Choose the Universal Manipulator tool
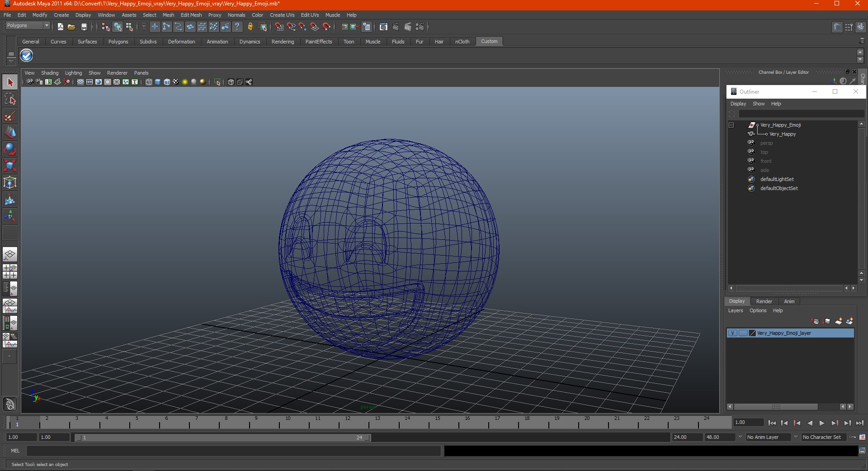This screenshot has height=471, width=868. [10, 182]
